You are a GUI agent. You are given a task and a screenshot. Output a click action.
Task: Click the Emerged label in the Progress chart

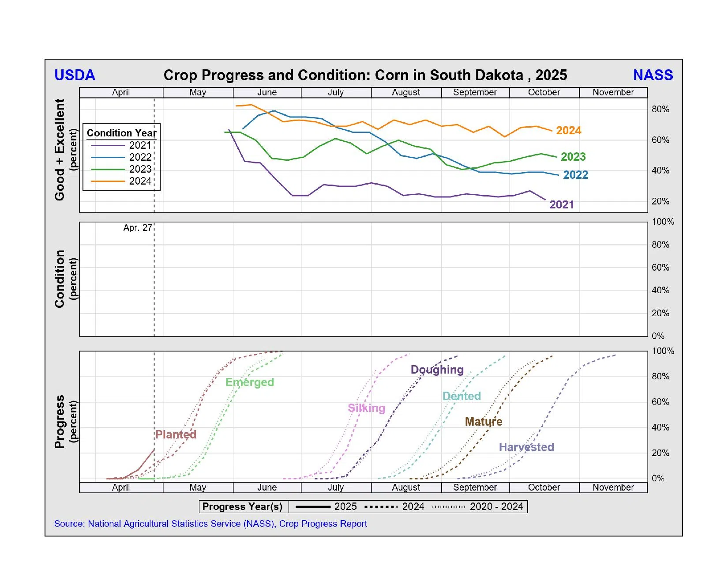(250, 382)
